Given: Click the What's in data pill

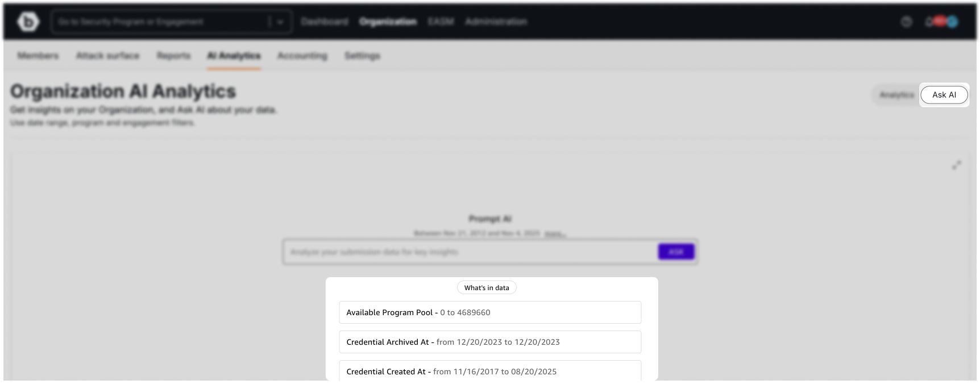Looking at the screenshot, I should pyautogui.click(x=487, y=287).
